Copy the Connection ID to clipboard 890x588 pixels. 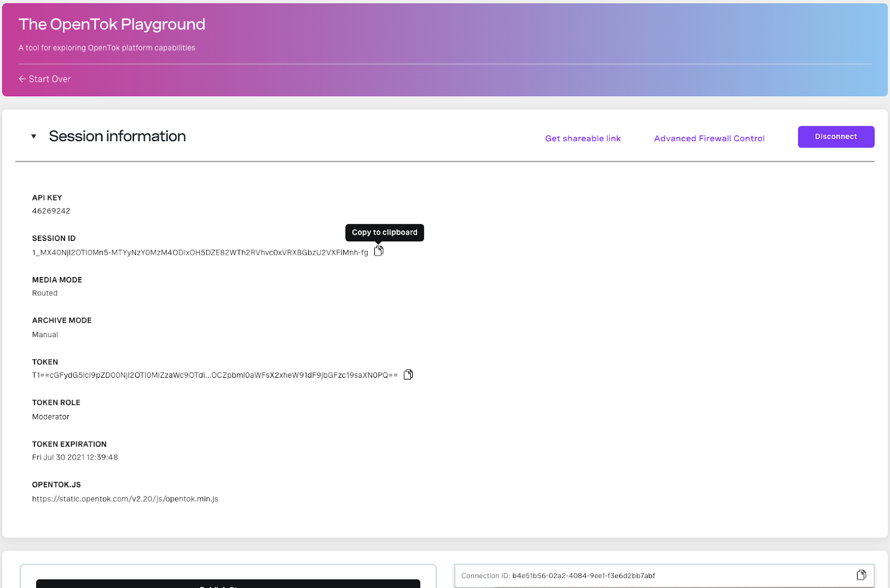pos(861,575)
